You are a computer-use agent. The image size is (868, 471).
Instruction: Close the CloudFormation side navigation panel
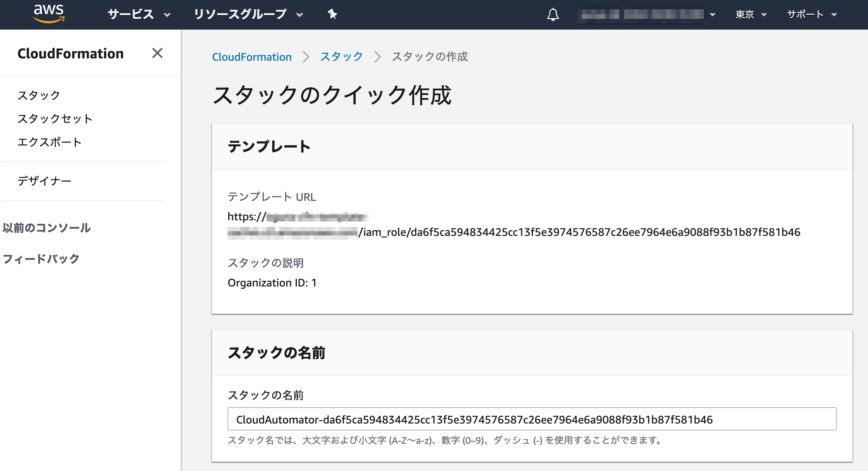[157, 53]
